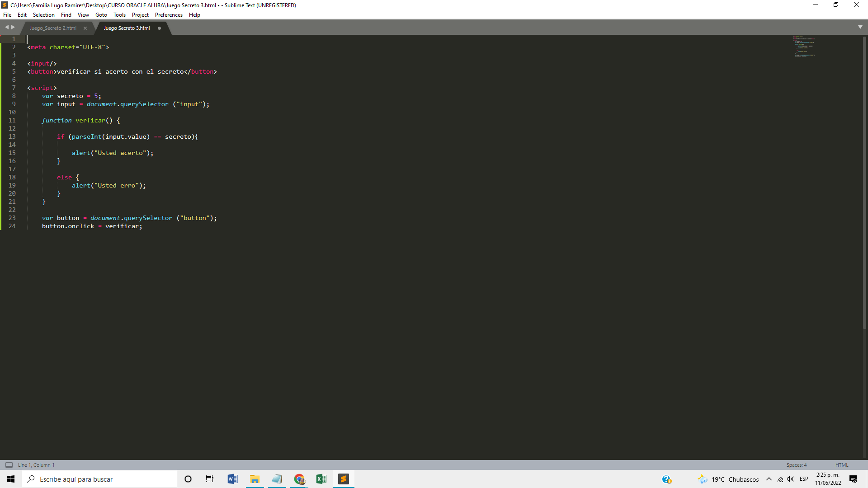
Task: Open the File menu
Action: click(x=7, y=15)
